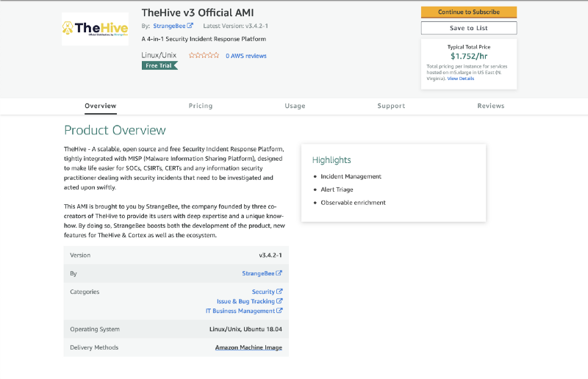
Task: Click external link icon next to IT Business Management
Action: pyautogui.click(x=279, y=311)
